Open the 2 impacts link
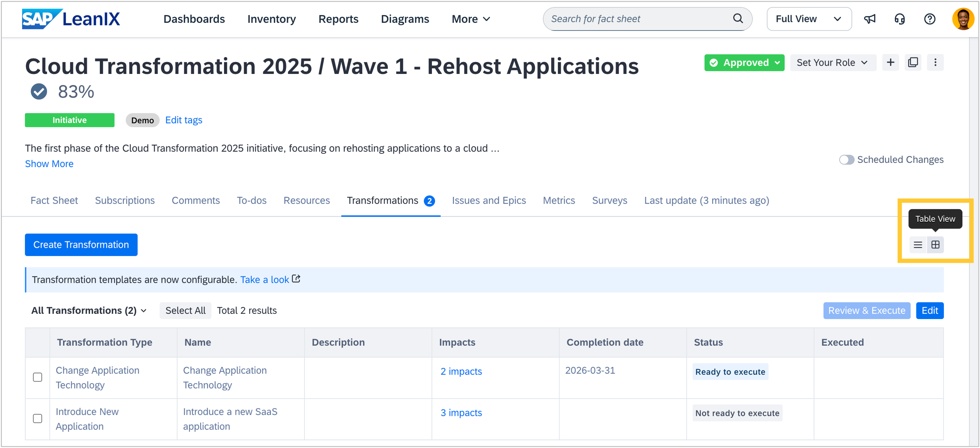Viewport: 980px width, 448px height. tap(461, 372)
